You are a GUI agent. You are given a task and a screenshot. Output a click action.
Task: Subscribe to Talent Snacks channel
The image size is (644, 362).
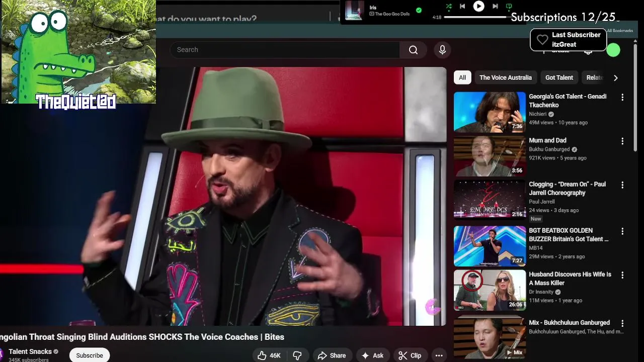[x=90, y=355]
